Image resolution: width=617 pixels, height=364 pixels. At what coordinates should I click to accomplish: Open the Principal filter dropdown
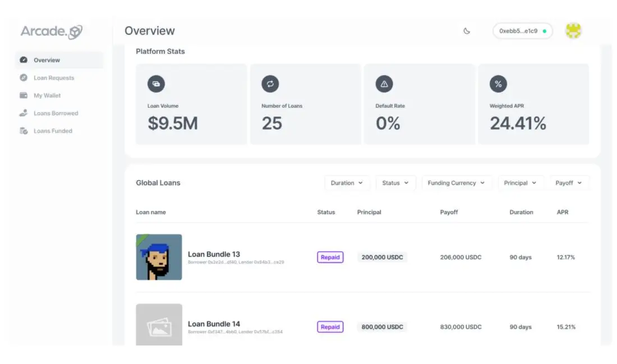[x=520, y=183]
